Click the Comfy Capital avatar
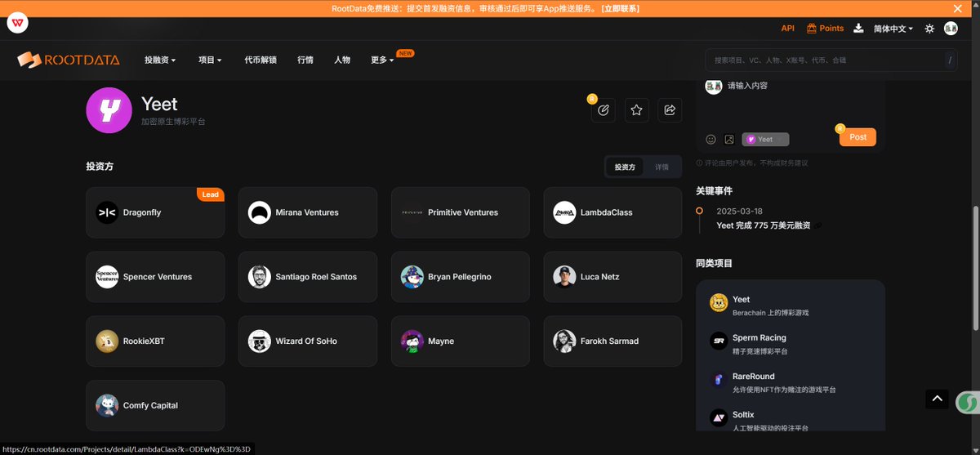Viewport: 980px width, 455px height. 107,405
